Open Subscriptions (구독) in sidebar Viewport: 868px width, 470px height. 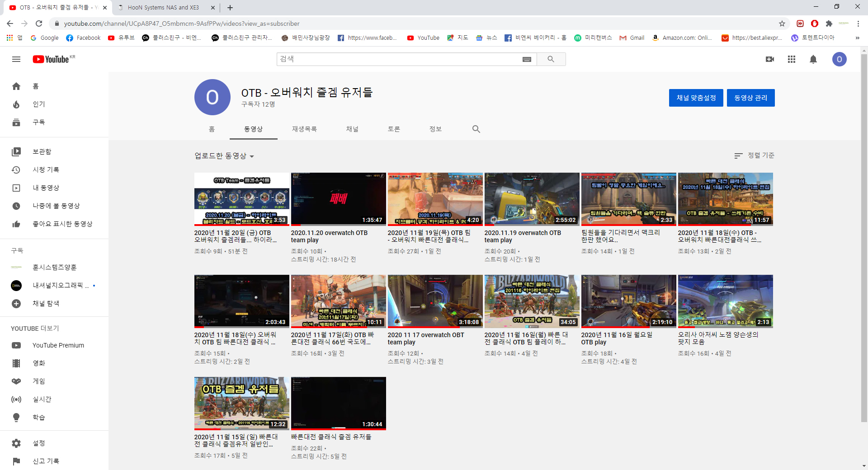point(54,122)
